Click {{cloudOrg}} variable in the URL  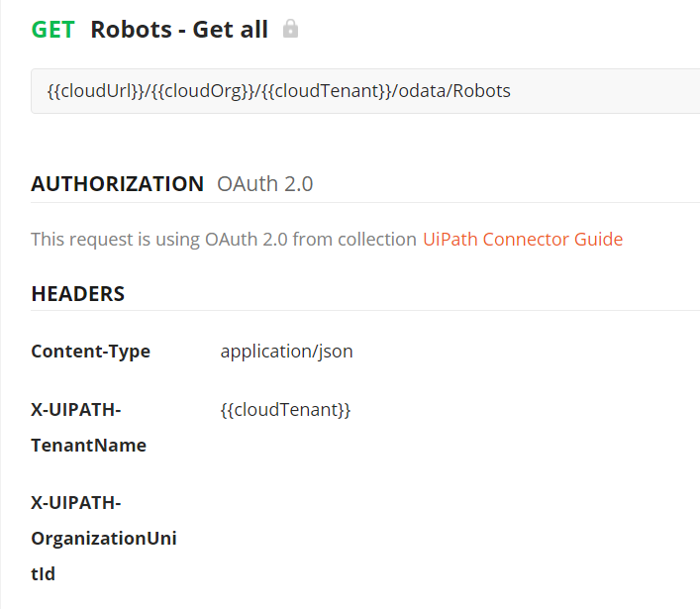(x=202, y=91)
